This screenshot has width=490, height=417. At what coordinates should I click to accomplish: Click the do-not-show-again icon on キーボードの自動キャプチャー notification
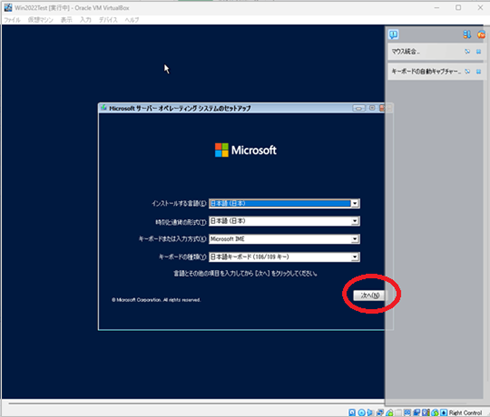click(x=467, y=72)
